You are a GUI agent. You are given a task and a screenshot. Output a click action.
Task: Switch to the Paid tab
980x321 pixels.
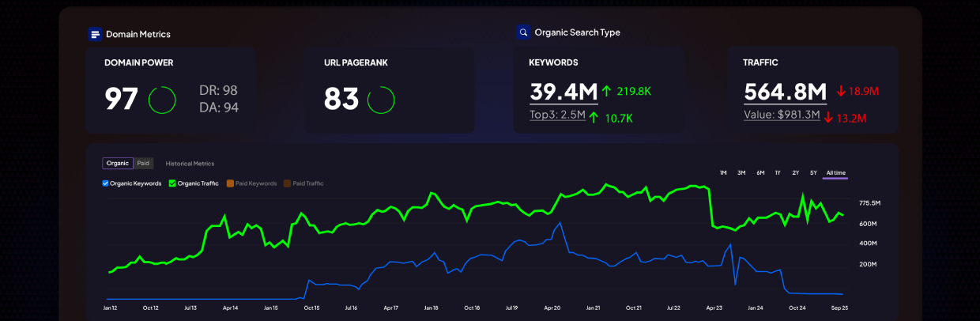coord(143,164)
